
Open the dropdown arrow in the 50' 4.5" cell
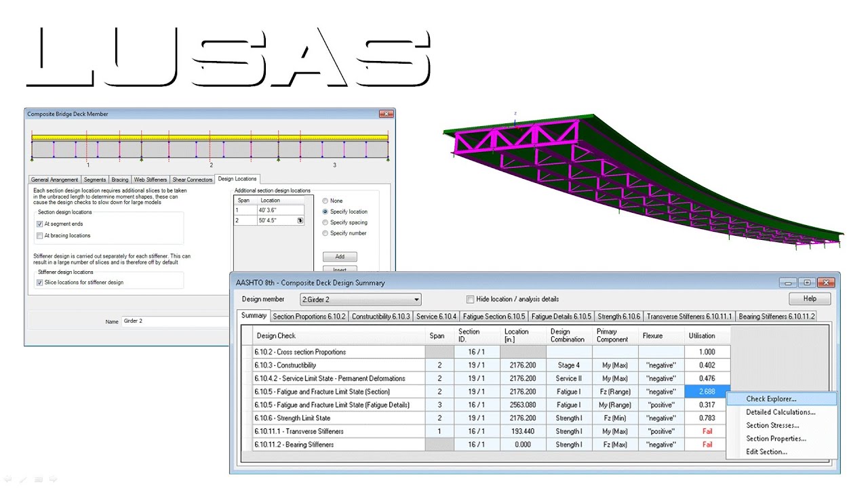point(300,221)
